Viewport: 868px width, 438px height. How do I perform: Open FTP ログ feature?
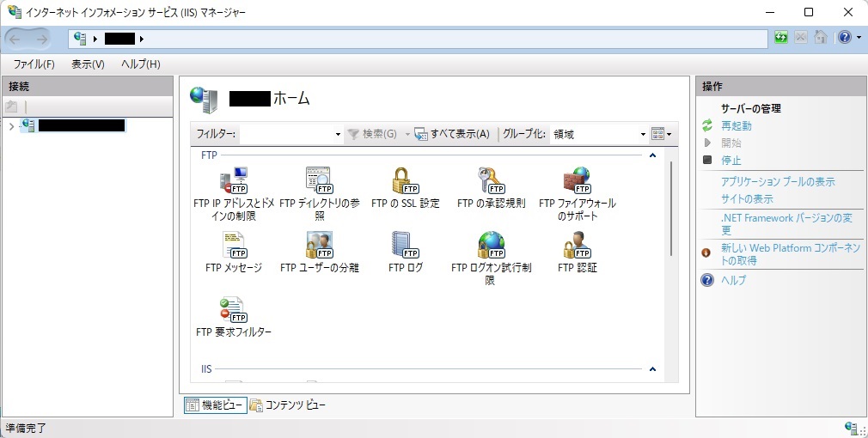coord(406,252)
